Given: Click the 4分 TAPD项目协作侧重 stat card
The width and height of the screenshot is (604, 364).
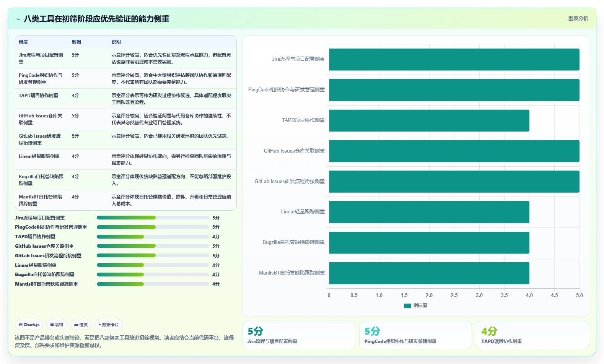Looking at the screenshot, I should 532,335.
